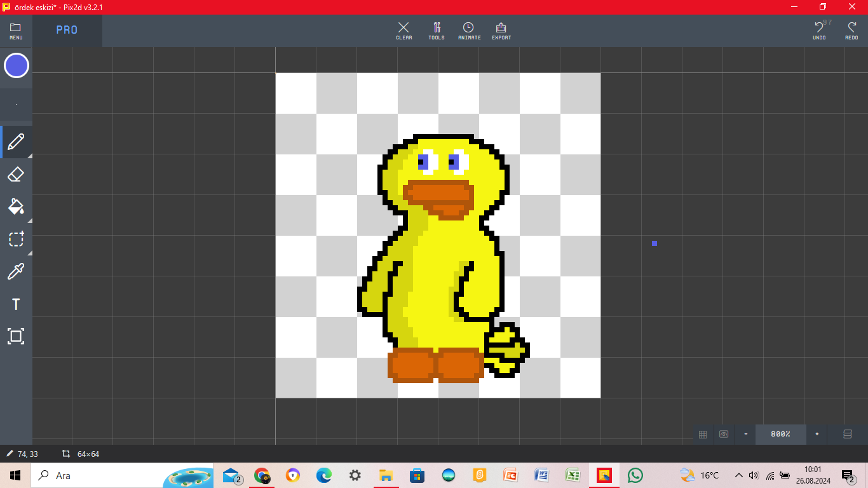Select the Pencil drawing tool
Viewport: 868px width, 488px height.
[x=16, y=142]
